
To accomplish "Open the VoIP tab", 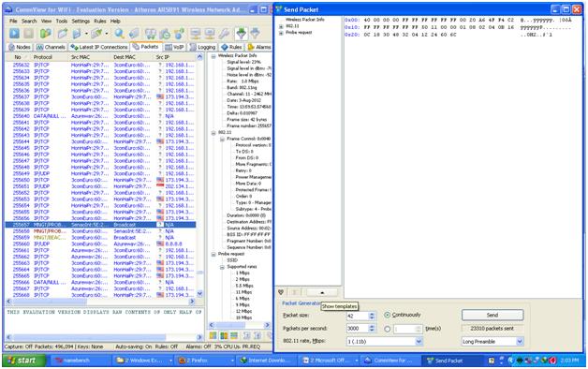I will click(175, 47).
